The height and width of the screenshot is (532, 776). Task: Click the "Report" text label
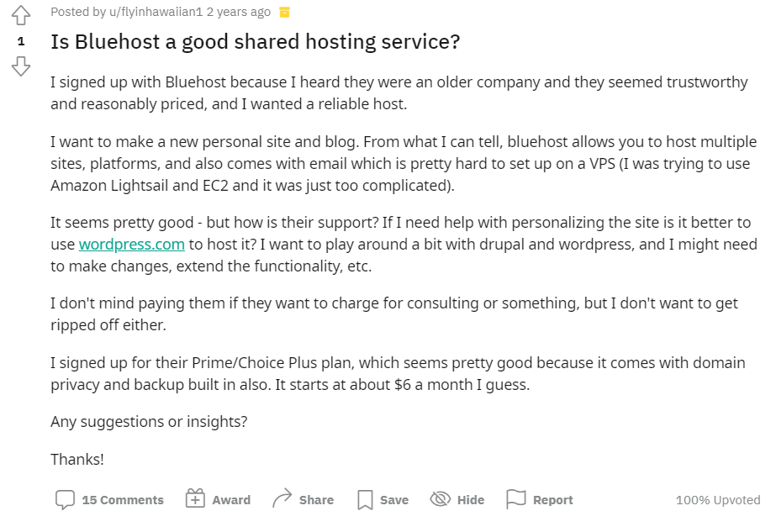pos(552,500)
